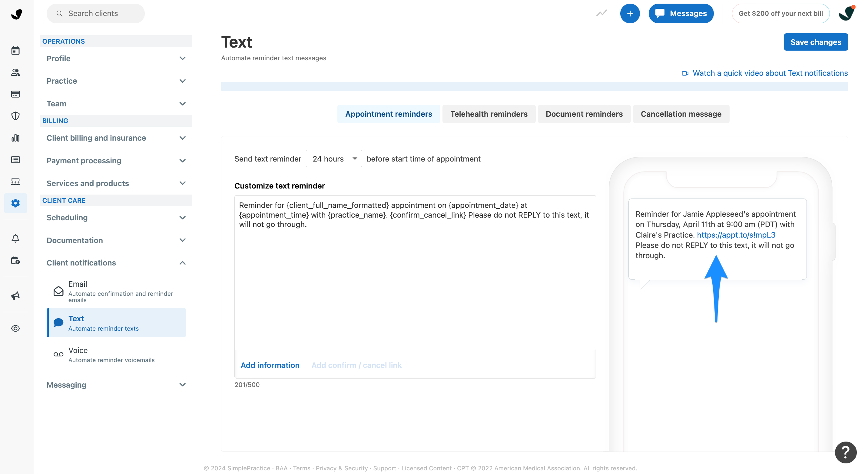Open the help question mark button
Viewport: 868px width, 474px height.
click(x=845, y=452)
